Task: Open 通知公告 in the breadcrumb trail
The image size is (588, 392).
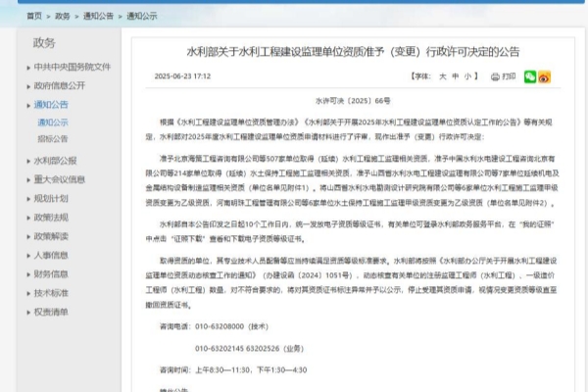Action: click(97, 17)
